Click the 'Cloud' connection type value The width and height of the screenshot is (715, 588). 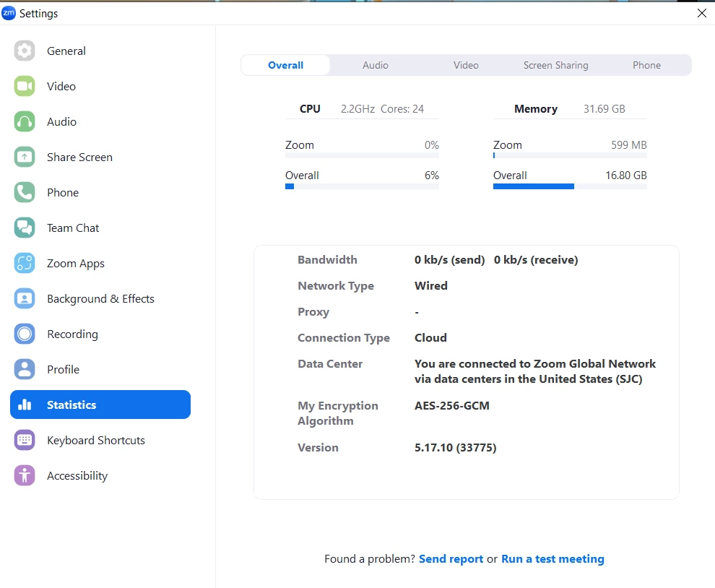pos(430,337)
